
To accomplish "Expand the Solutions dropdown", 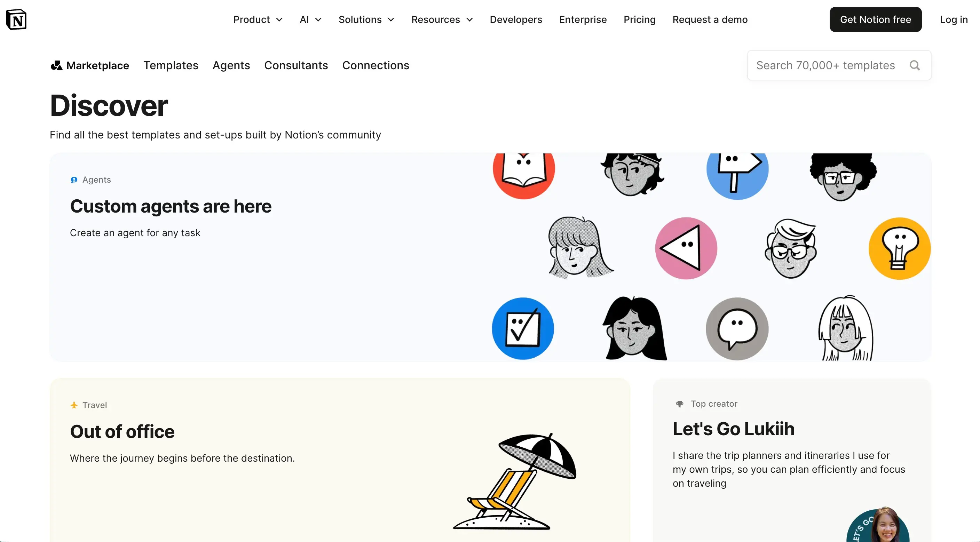I will pos(366,19).
